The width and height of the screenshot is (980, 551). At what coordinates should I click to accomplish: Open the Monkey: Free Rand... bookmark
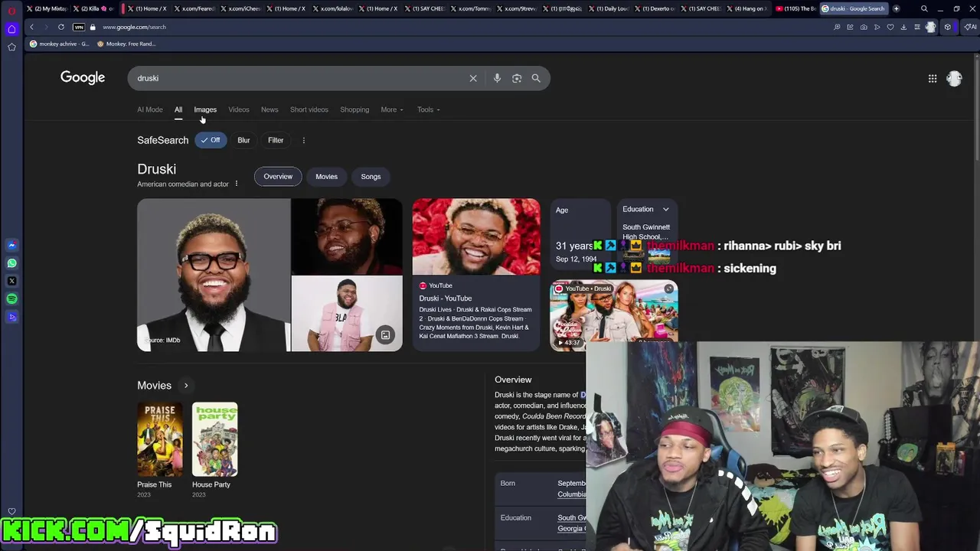[x=126, y=44]
